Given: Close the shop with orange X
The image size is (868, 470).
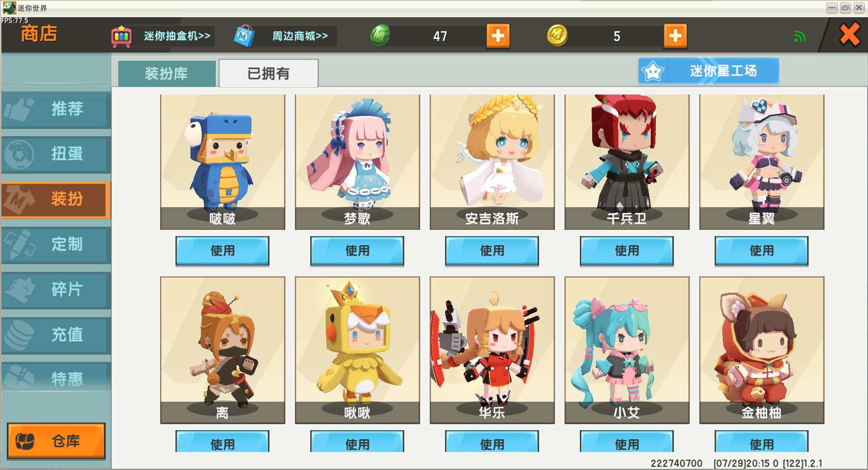Looking at the screenshot, I should coord(849,35).
